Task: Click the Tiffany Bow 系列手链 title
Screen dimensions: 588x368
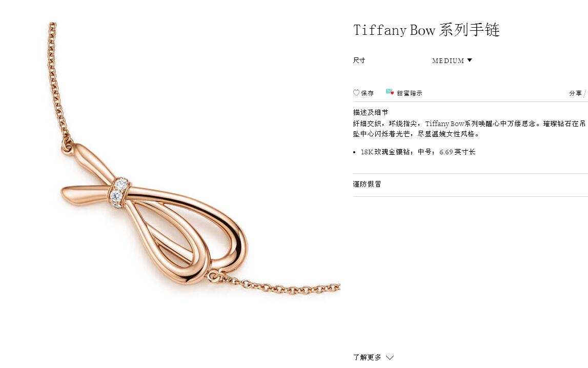Action: [427, 30]
